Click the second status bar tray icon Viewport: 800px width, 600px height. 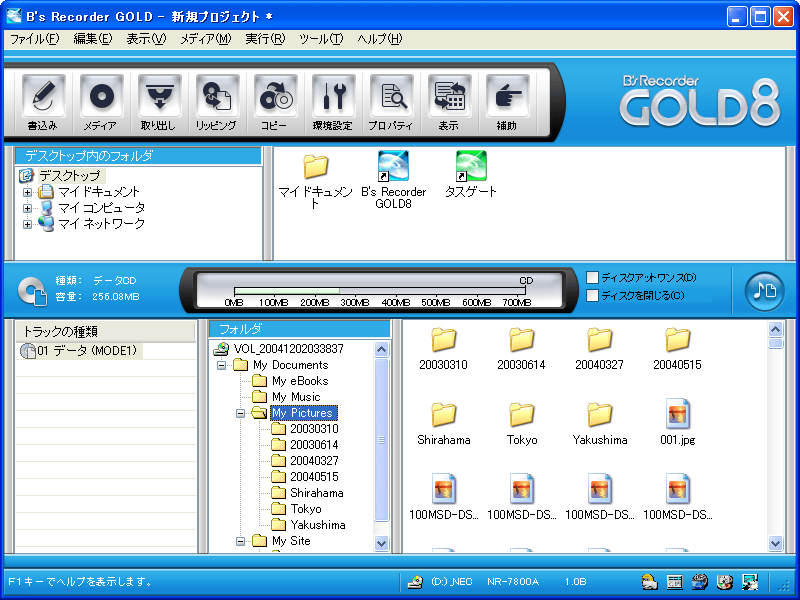click(674, 582)
